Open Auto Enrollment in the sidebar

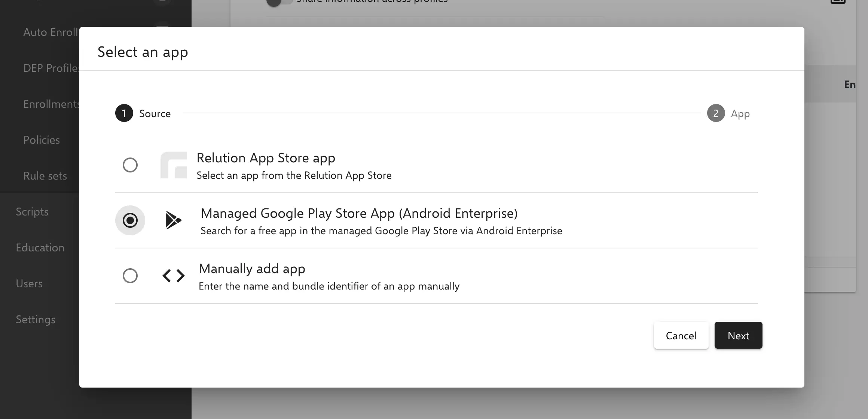(51, 32)
